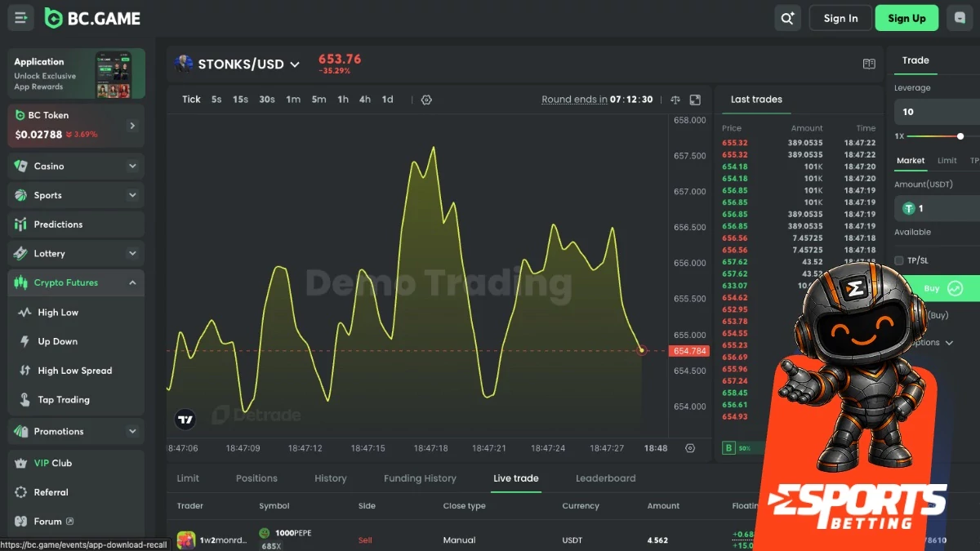
Task: Open the BC.GAME logo home link
Action: 92,18
